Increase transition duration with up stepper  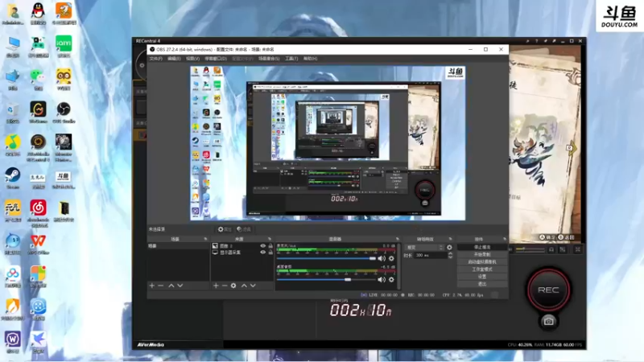click(x=450, y=253)
